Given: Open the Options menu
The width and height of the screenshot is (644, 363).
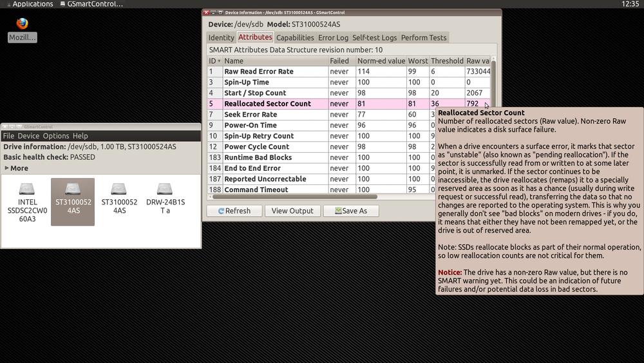Looking at the screenshot, I should click(56, 136).
